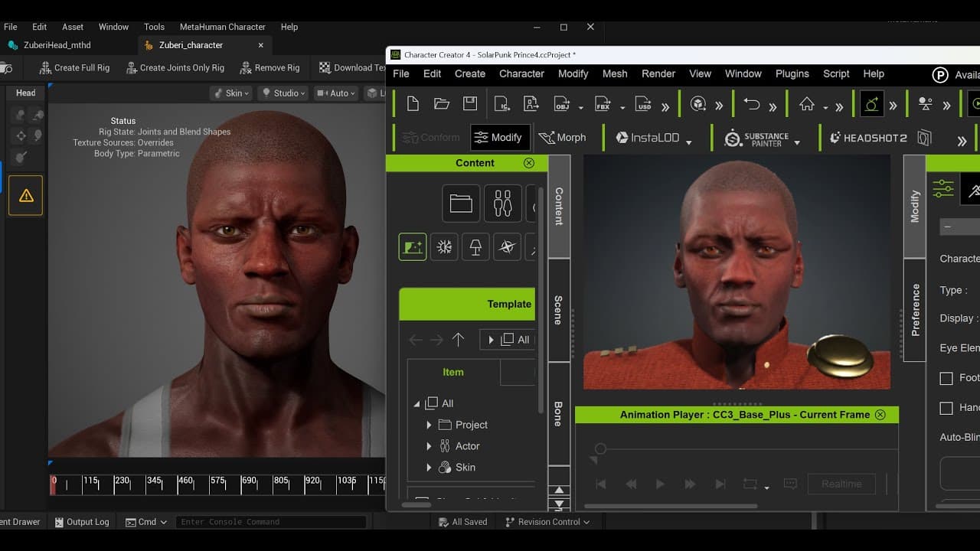Click the Open Project folder icon

(442, 104)
